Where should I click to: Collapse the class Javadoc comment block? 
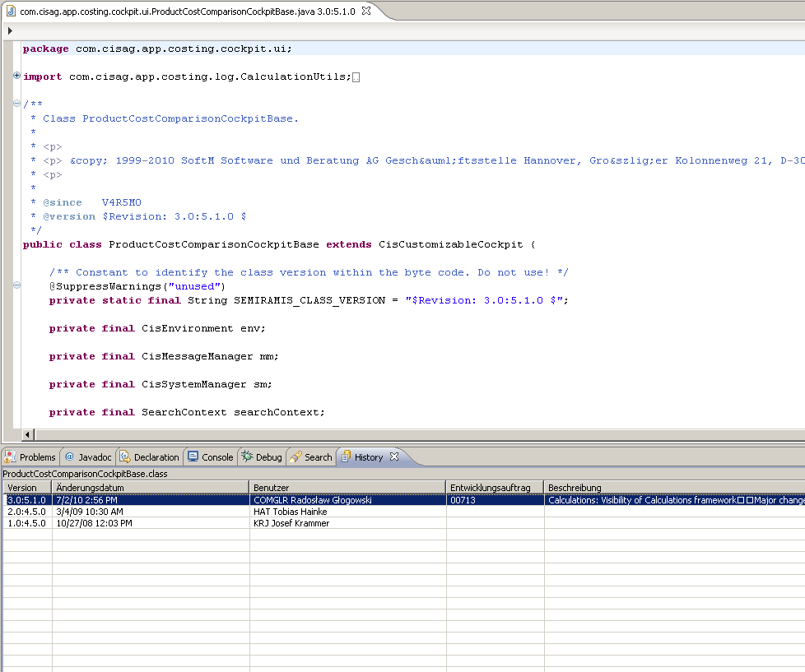(16, 104)
